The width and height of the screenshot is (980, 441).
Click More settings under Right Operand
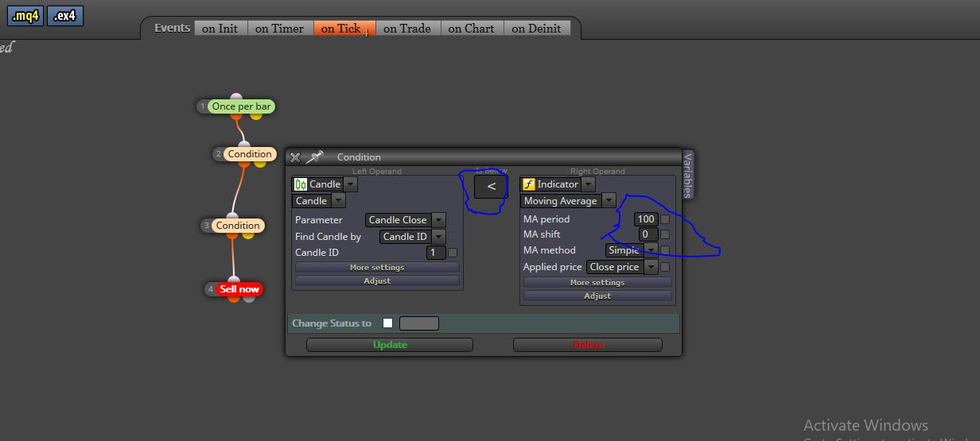point(597,283)
